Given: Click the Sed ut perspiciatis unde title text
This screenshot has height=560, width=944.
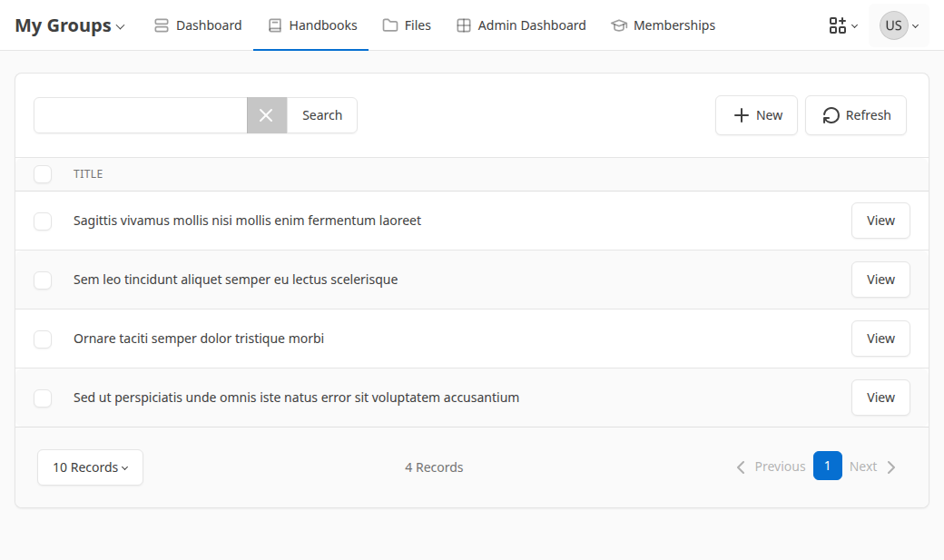Looking at the screenshot, I should (296, 398).
